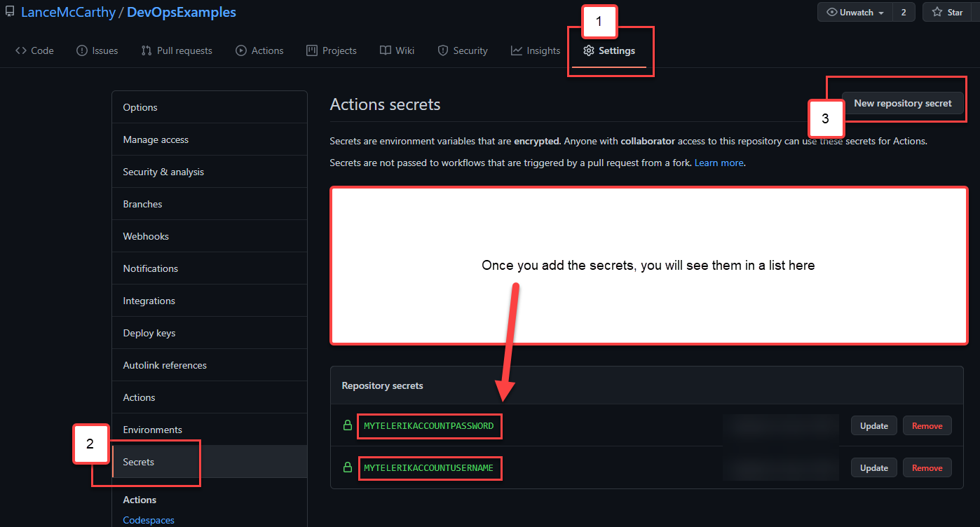Click the DevOpsExamples repository name
The width and height of the screenshot is (980, 527).
[x=182, y=12]
